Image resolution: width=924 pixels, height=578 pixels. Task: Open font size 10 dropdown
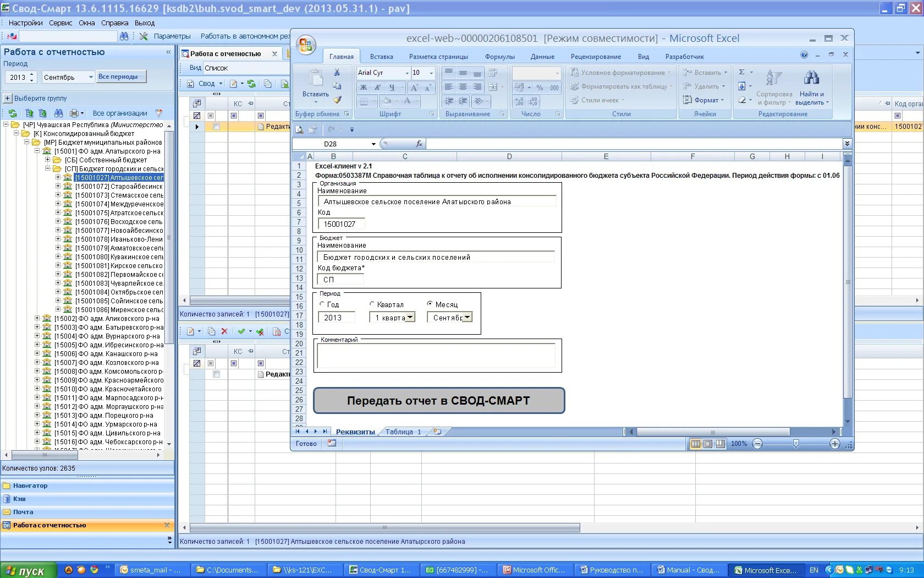click(431, 73)
